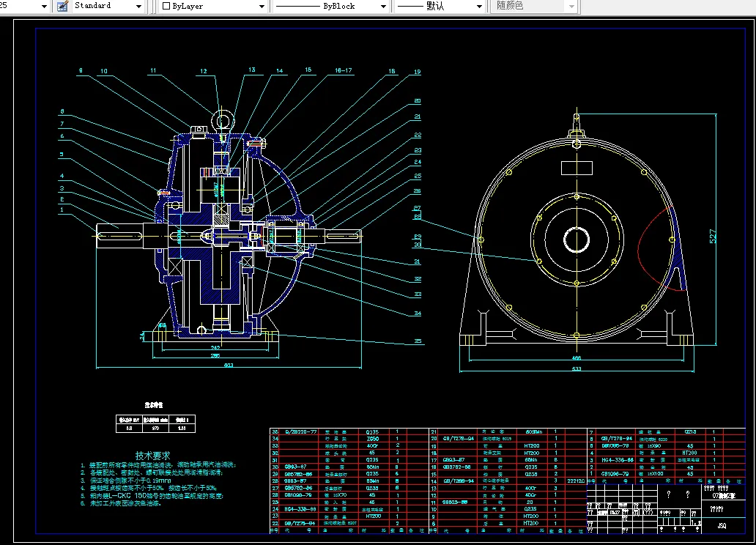Viewport: 756px width, 545px height.
Task: Select the part callout number 8
Action: (x=62, y=111)
